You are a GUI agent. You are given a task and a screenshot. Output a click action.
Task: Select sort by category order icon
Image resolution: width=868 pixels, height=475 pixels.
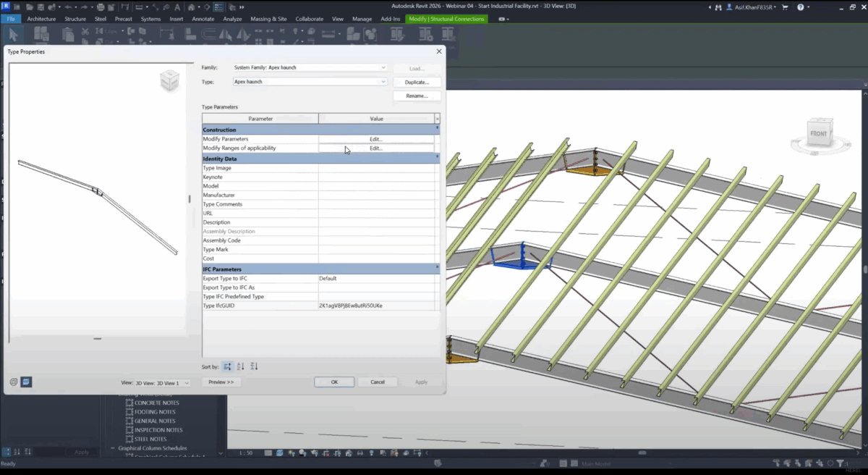[227, 366]
